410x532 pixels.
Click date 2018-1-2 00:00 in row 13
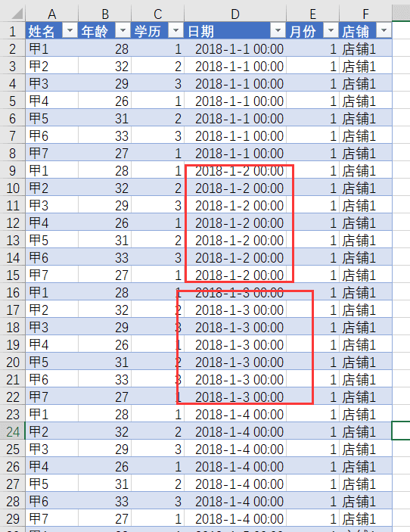[x=235, y=240]
